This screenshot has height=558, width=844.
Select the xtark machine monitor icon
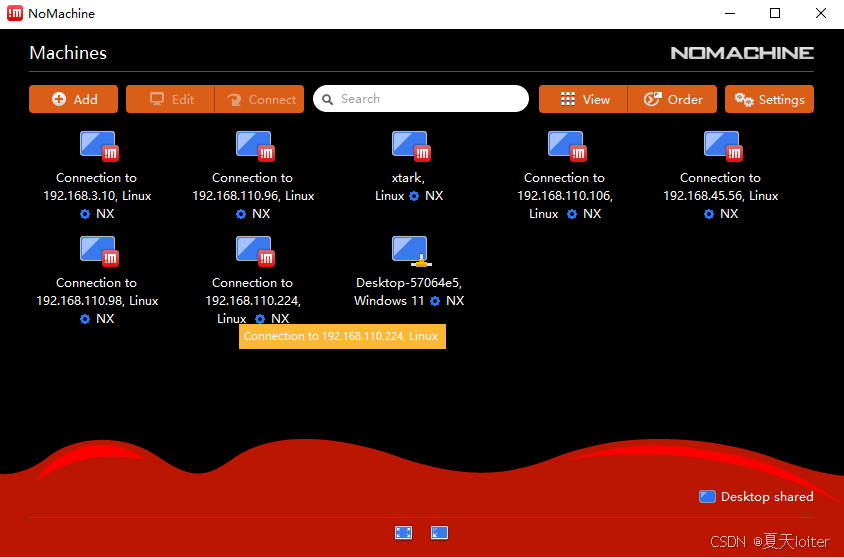pyautogui.click(x=411, y=146)
